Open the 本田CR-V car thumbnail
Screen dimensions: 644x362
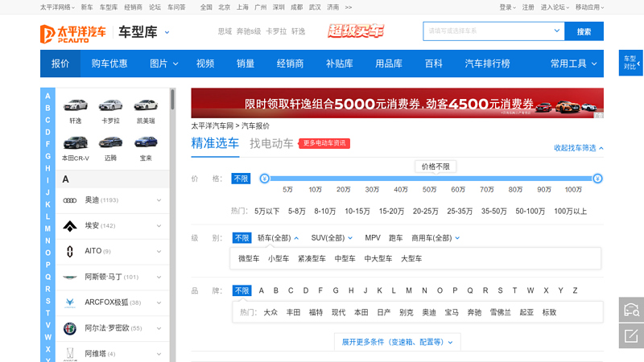(76, 142)
